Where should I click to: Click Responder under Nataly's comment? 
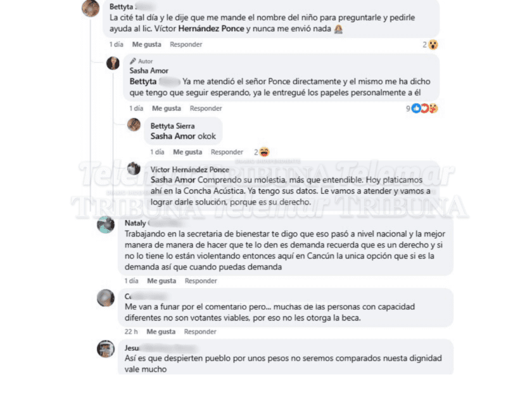click(201, 281)
